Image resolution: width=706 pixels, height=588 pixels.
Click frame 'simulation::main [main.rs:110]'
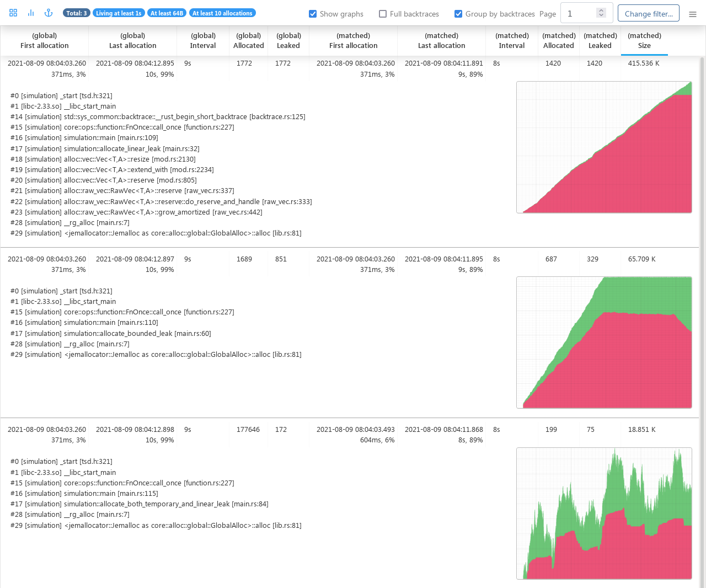[111, 323]
